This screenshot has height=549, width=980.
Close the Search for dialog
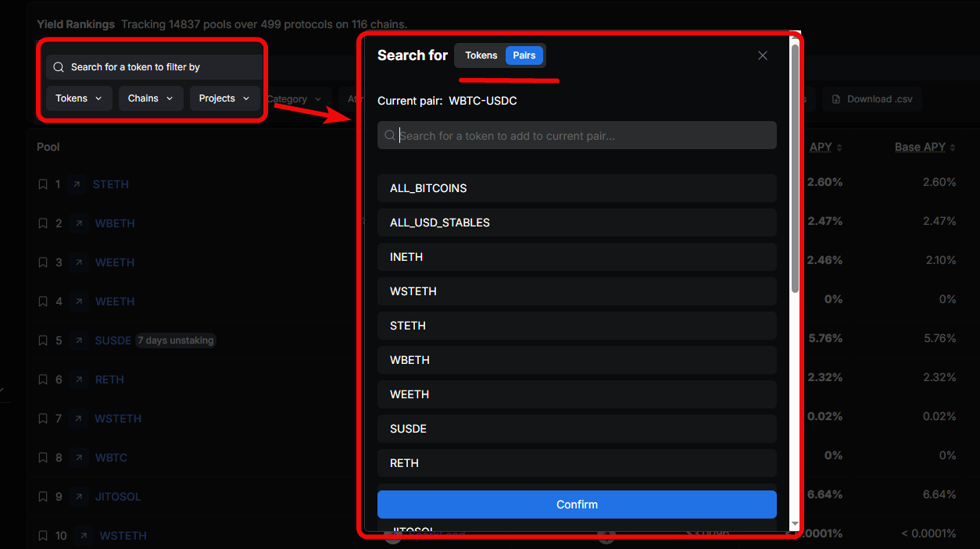[x=763, y=55]
